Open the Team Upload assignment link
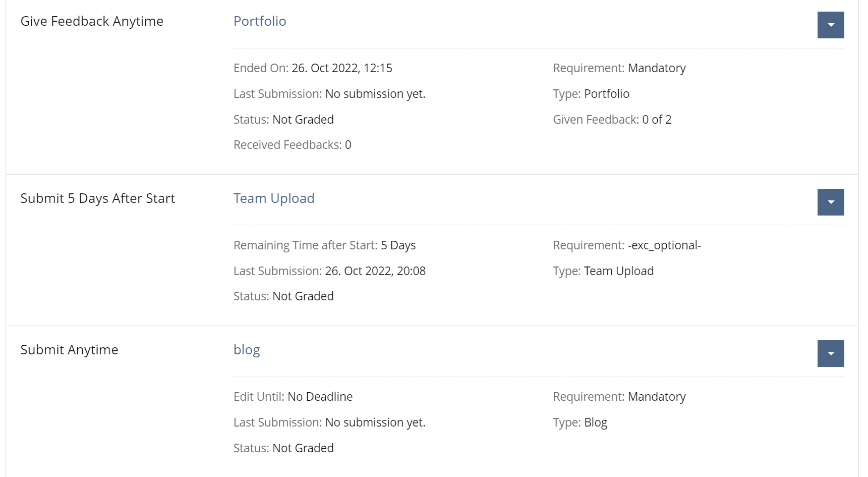 pos(274,198)
